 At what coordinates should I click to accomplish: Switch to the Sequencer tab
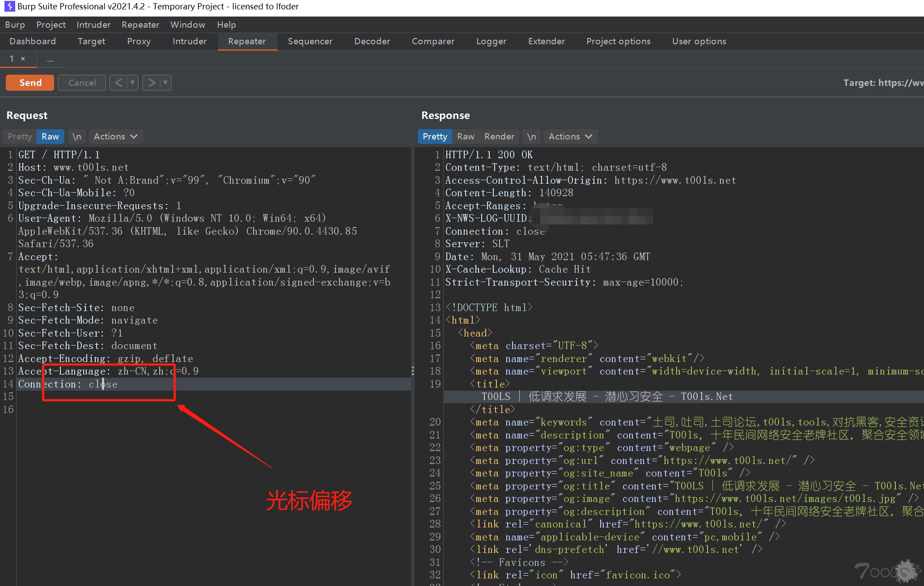point(310,41)
